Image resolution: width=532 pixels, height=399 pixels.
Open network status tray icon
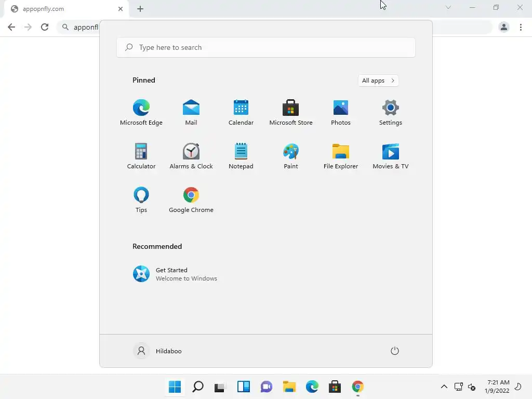click(x=458, y=387)
